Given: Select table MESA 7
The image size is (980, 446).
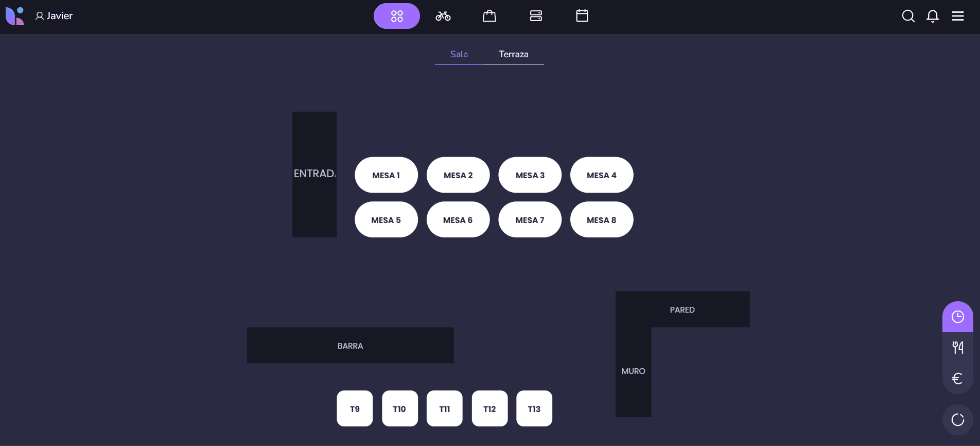Looking at the screenshot, I should tap(530, 220).
